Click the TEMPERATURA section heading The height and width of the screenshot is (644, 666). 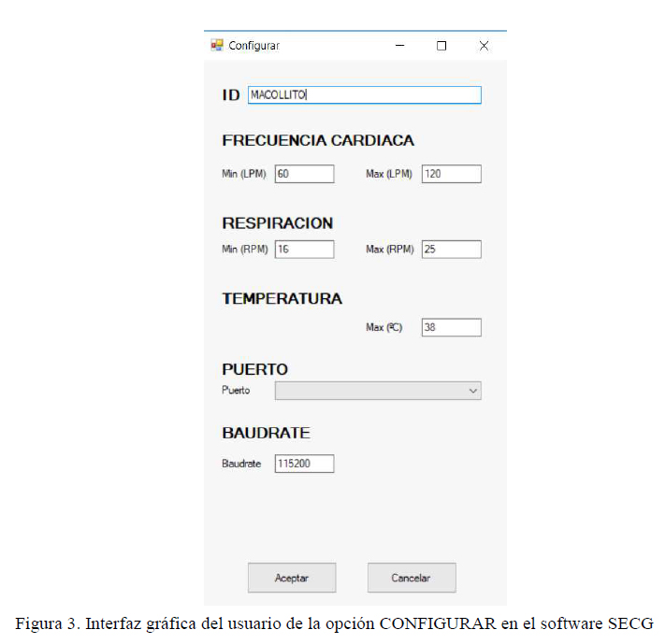(282, 298)
